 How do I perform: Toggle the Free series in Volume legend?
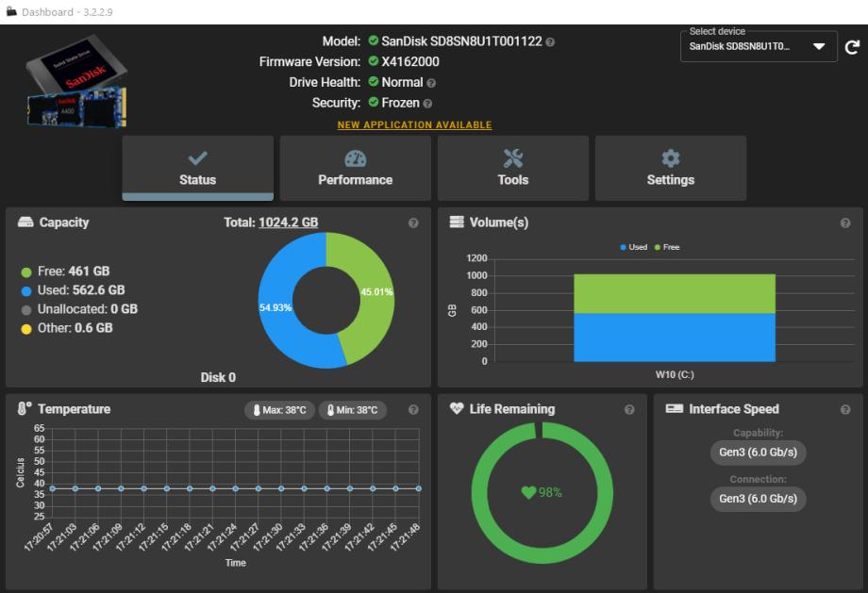(666, 247)
